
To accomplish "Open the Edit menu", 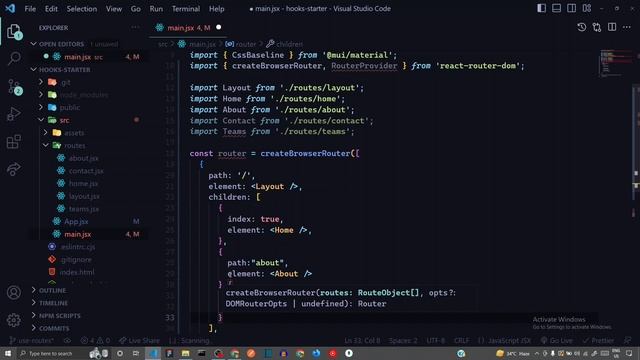I will 51,9.
